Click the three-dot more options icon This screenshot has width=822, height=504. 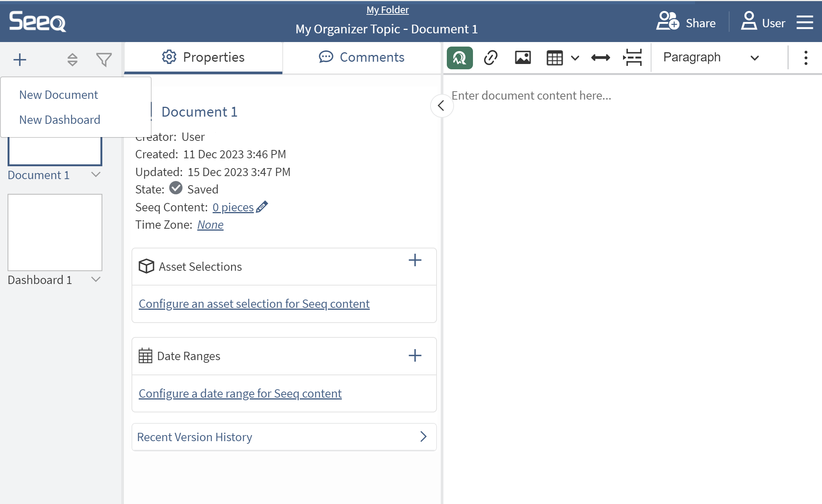click(806, 58)
